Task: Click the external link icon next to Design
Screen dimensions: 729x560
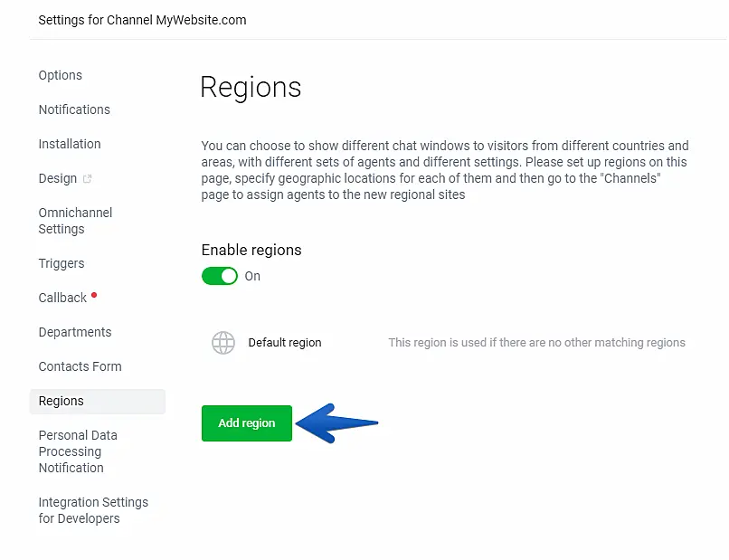Action: click(x=88, y=179)
